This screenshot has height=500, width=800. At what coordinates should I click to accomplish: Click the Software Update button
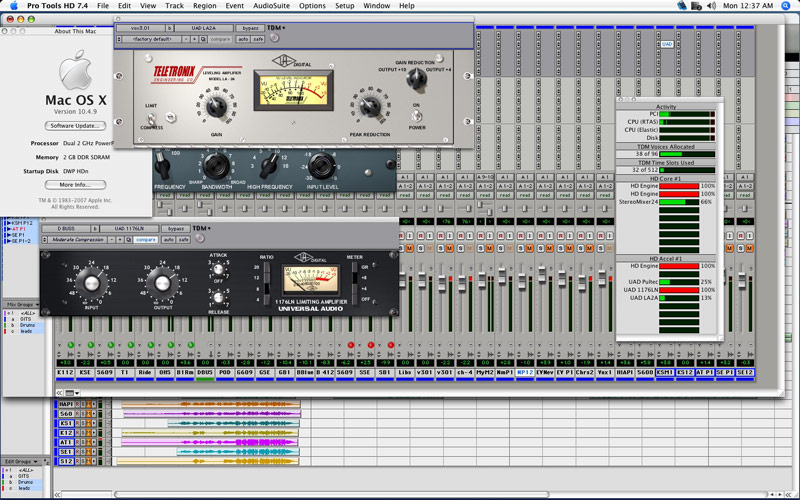point(77,125)
